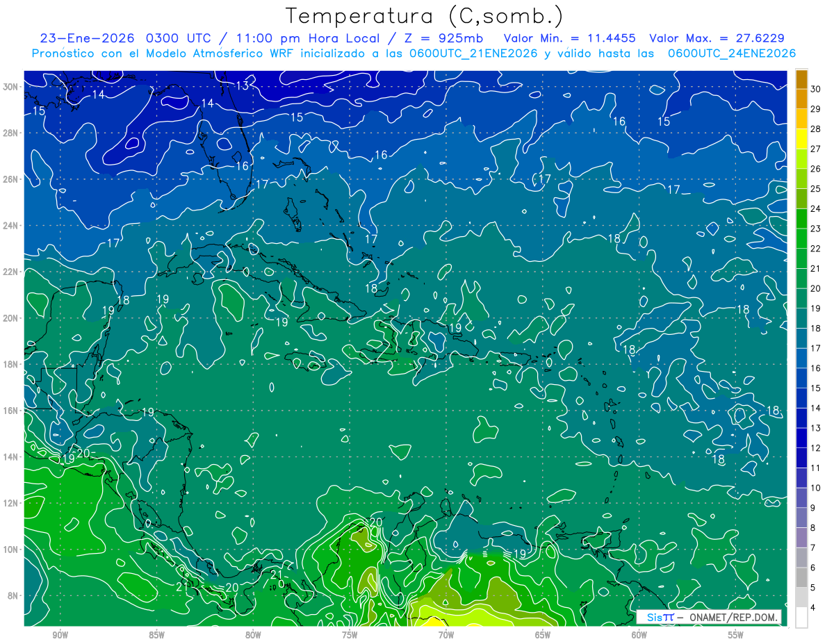The height and width of the screenshot is (644, 834).
Task: Click the 20N latitude axis label
Action: point(10,317)
